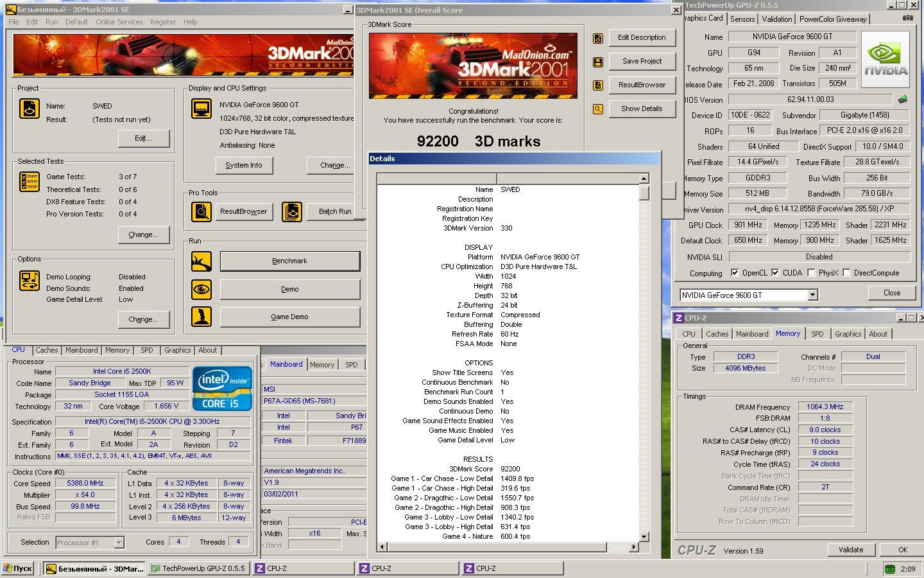This screenshot has width=924, height=578.
Task: Click the Options settings icon in 3DMark
Action: point(30,281)
